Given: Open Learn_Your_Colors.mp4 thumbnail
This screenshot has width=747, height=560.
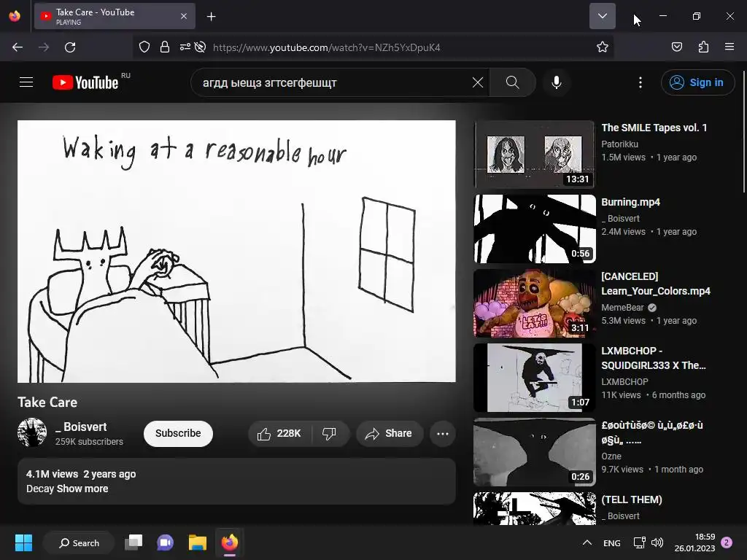Looking at the screenshot, I should 535,303.
